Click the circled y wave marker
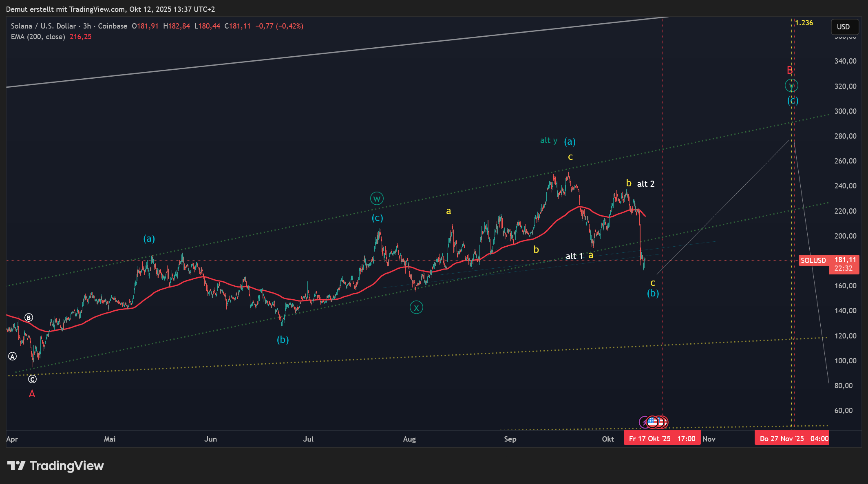868x484 pixels. pos(791,86)
